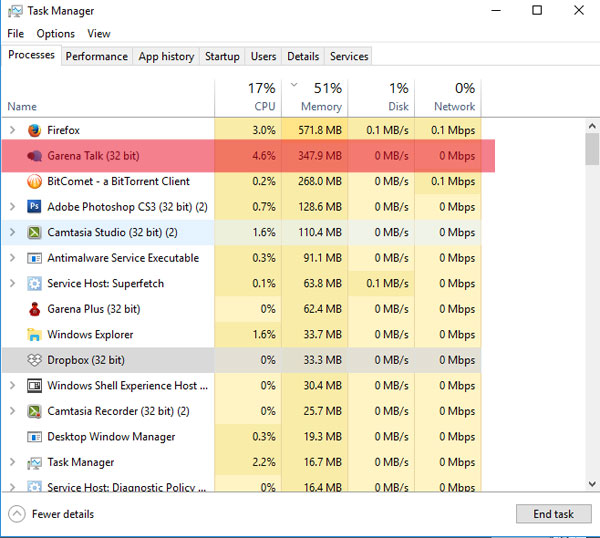Click the Desktop Window Manager icon
The height and width of the screenshot is (538, 600).
(34, 437)
